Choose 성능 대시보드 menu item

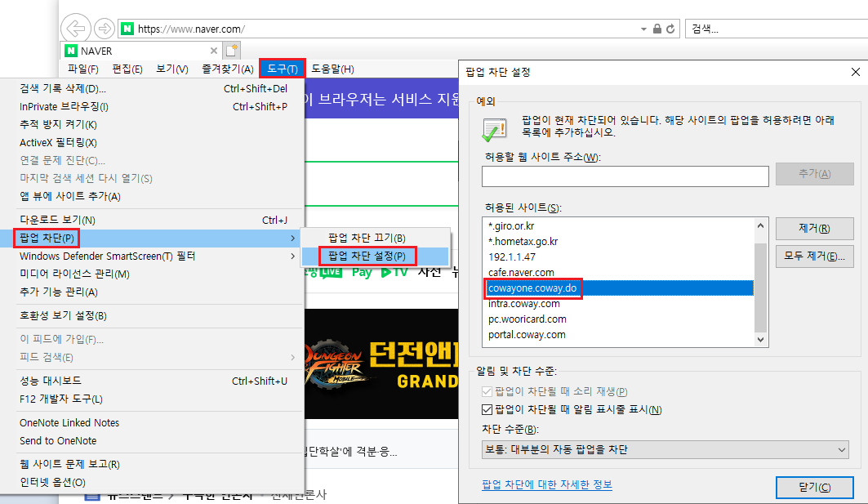coord(154,381)
